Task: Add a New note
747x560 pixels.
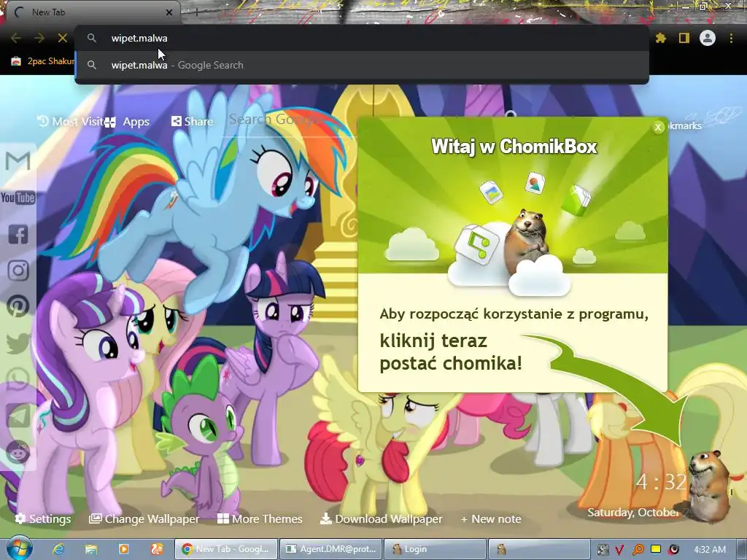Action: point(491,518)
